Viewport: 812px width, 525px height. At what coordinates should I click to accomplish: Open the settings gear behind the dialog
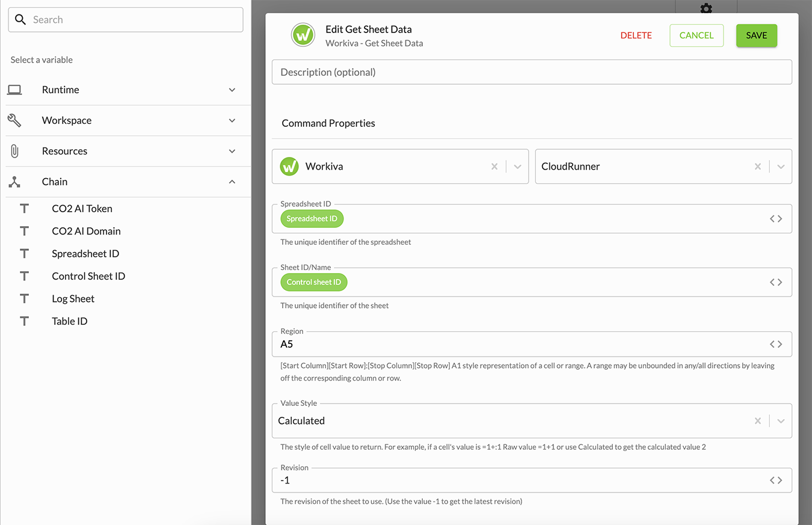point(706,8)
